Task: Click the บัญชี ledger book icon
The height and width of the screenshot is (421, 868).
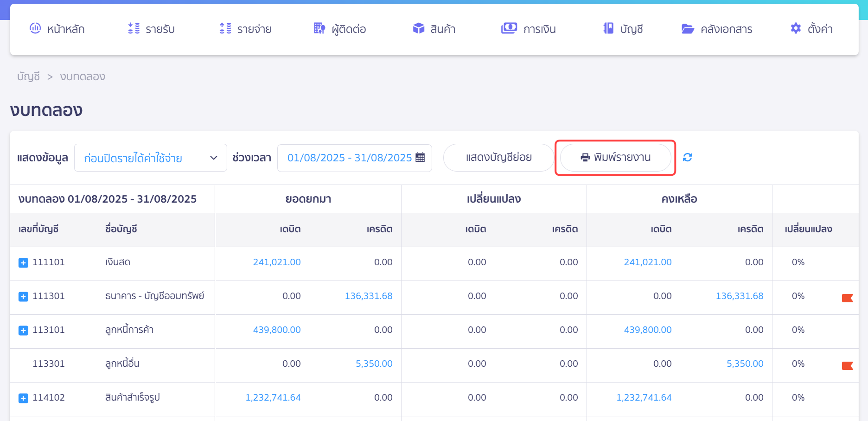Action: click(608, 28)
